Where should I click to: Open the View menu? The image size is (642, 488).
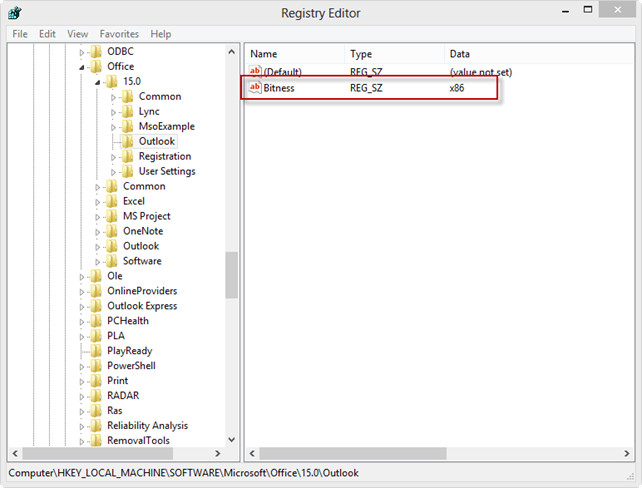pyautogui.click(x=77, y=34)
